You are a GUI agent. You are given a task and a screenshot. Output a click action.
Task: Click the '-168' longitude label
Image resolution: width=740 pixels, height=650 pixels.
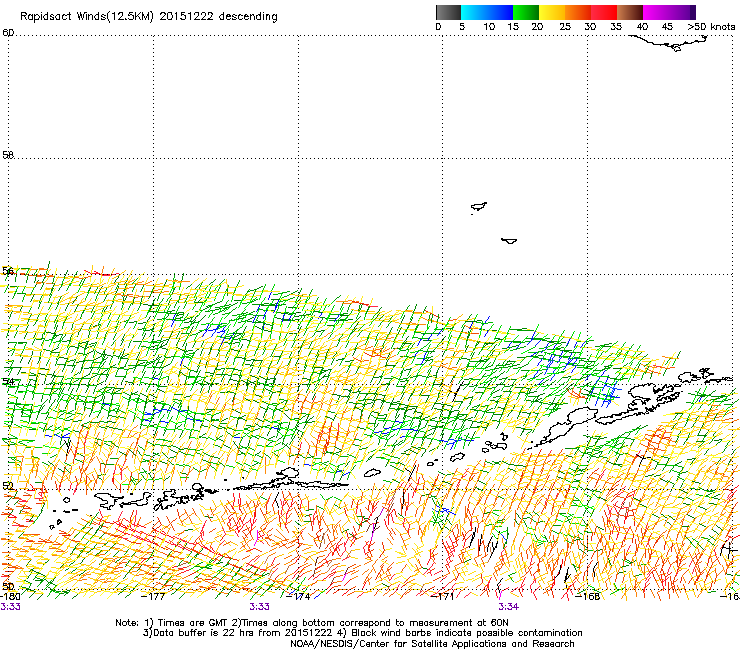[x=588, y=597]
